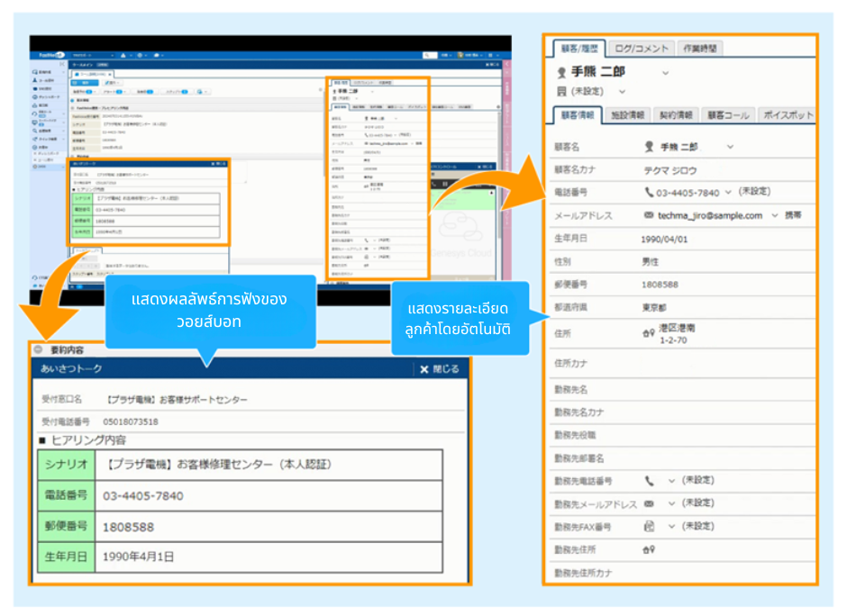Collapse the 要約内容 panel with round toggle

[x=37, y=349]
